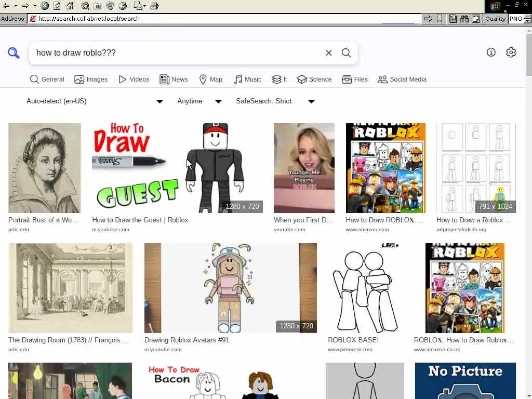Image resolution: width=532 pixels, height=399 pixels.
Task: Clear the search query with the X
Action: click(328, 52)
